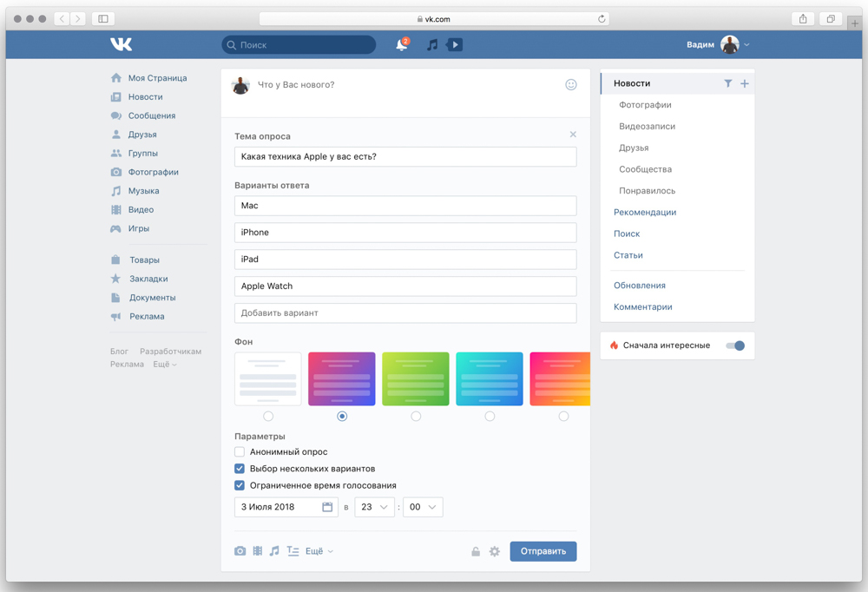
Task: Open the calendar icon in date field
Action: (327, 507)
